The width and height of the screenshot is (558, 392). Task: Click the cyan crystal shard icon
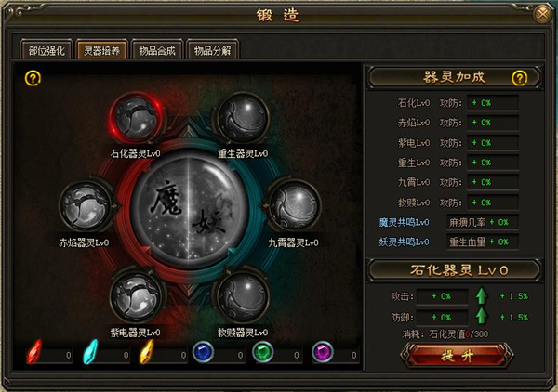click(90, 352)
